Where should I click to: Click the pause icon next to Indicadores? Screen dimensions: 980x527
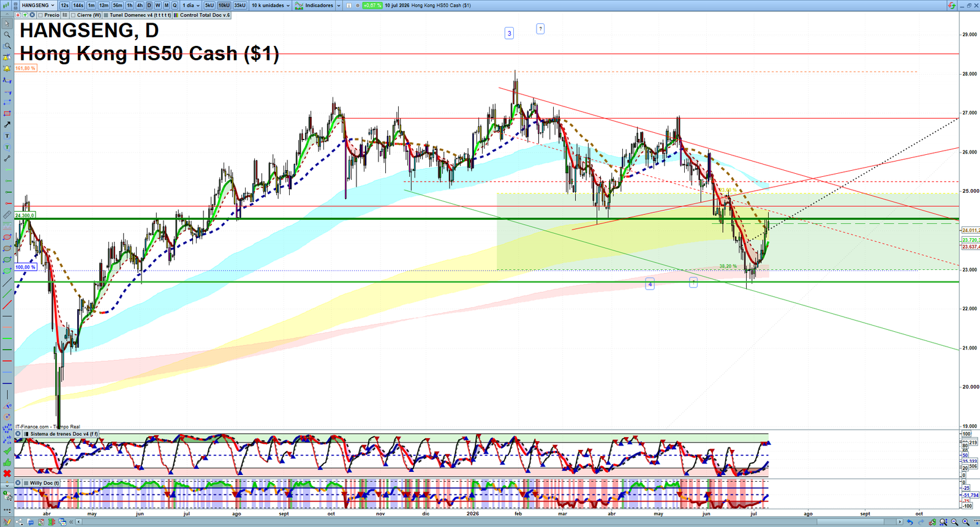click(x=349, y=6)
